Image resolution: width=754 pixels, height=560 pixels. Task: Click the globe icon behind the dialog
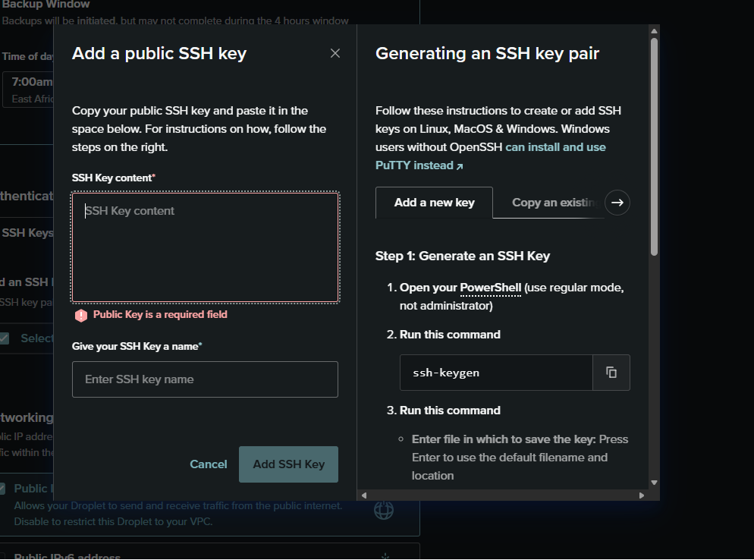tap(384, 510)
